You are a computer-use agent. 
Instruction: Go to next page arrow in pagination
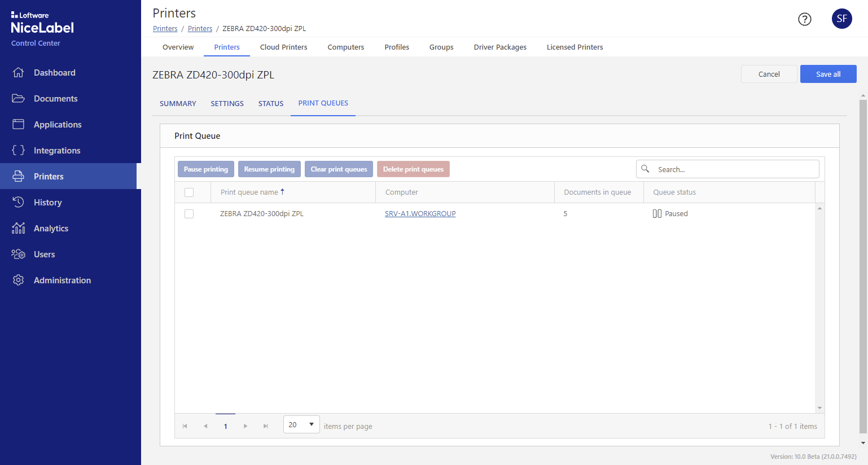[246, 426]
